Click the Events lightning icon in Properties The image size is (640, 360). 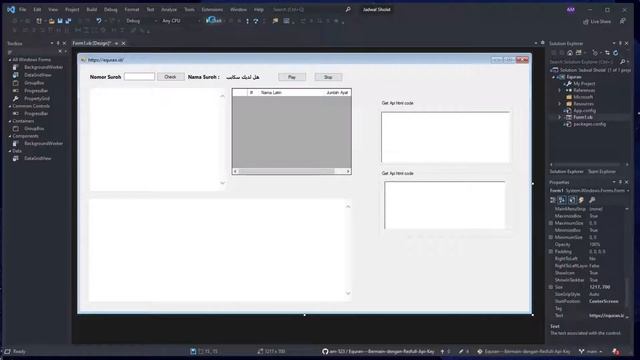[x=581, y=200]
